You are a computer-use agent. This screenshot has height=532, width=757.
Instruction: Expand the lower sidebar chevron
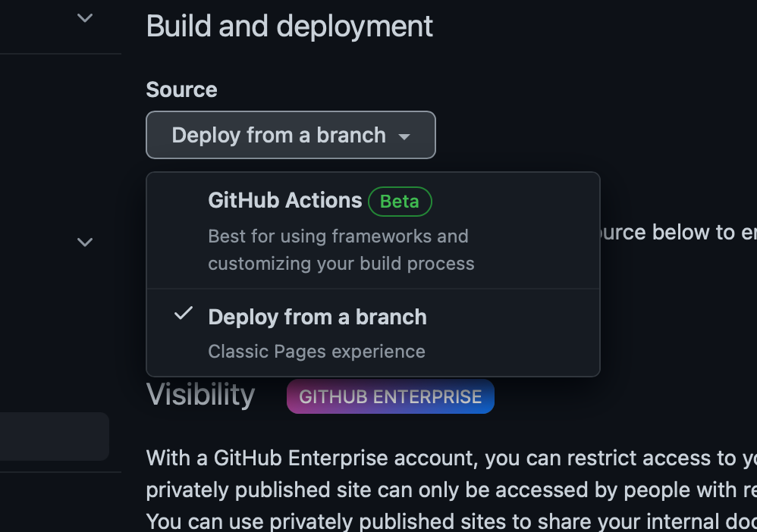[85, 242]
